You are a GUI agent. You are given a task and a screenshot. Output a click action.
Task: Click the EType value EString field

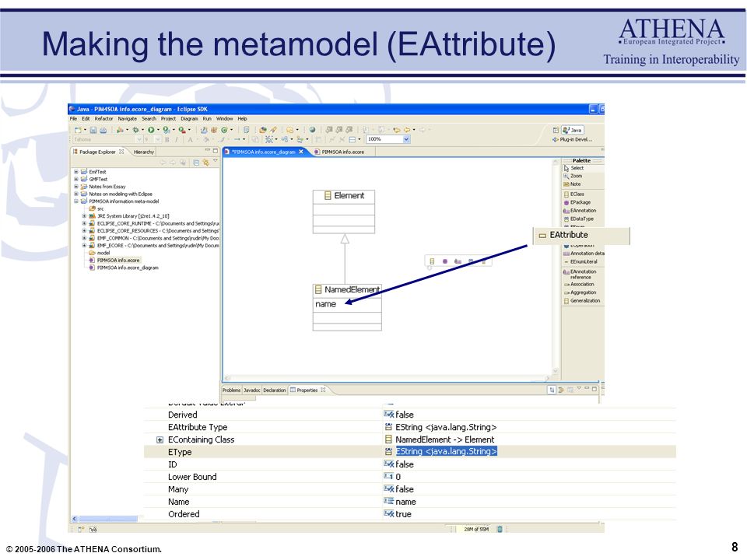(447, 451)
